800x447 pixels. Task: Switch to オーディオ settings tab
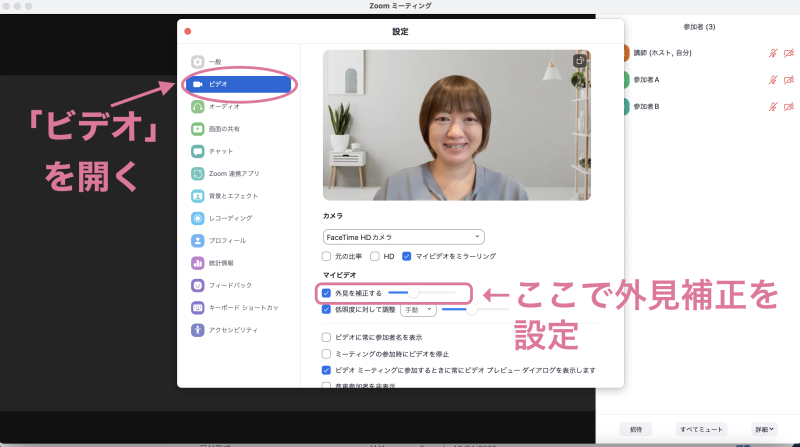pos(239,107)
